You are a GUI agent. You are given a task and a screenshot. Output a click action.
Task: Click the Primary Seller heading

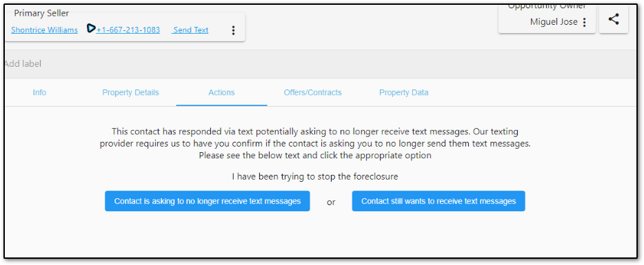pos(41,13)
